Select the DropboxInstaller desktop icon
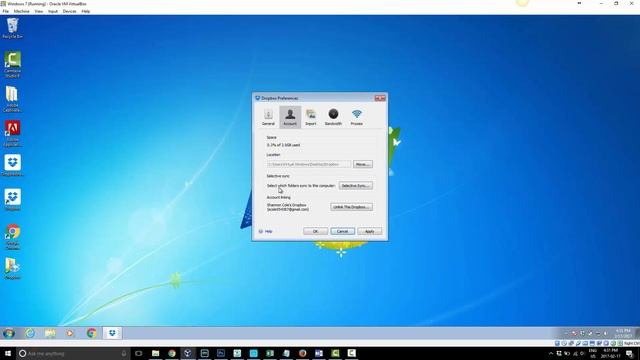Viewport: 640px width, 360px height. (x=12, y=165)
